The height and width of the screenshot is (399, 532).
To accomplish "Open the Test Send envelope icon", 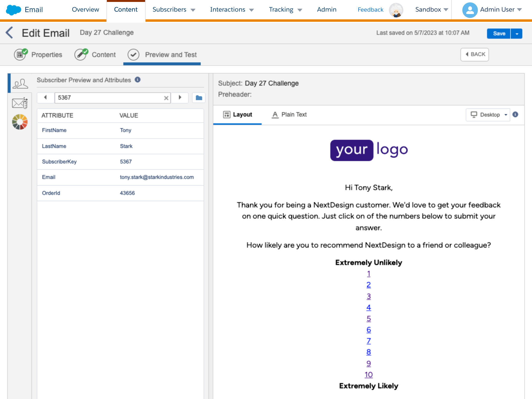I will tap(20, 103).
